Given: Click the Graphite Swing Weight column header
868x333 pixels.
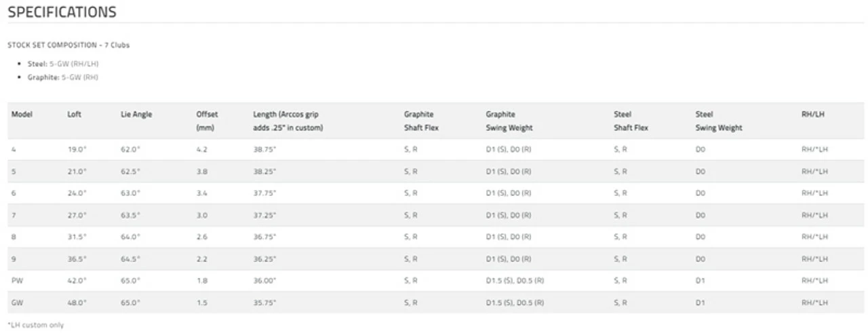Looking at the screenshot, I should pos(509,121).
